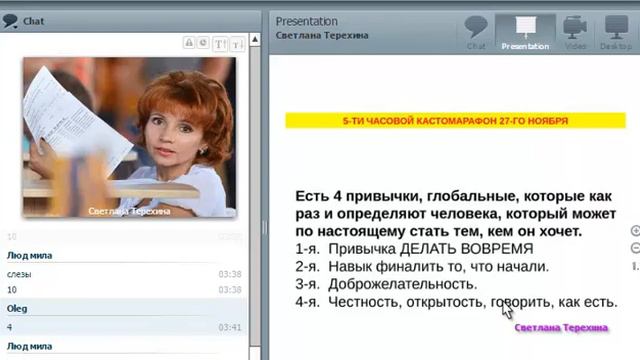Click the Chat speech bubble icon in left header
This screenshot has height=360, width=640.
click(x=10, y=21)
